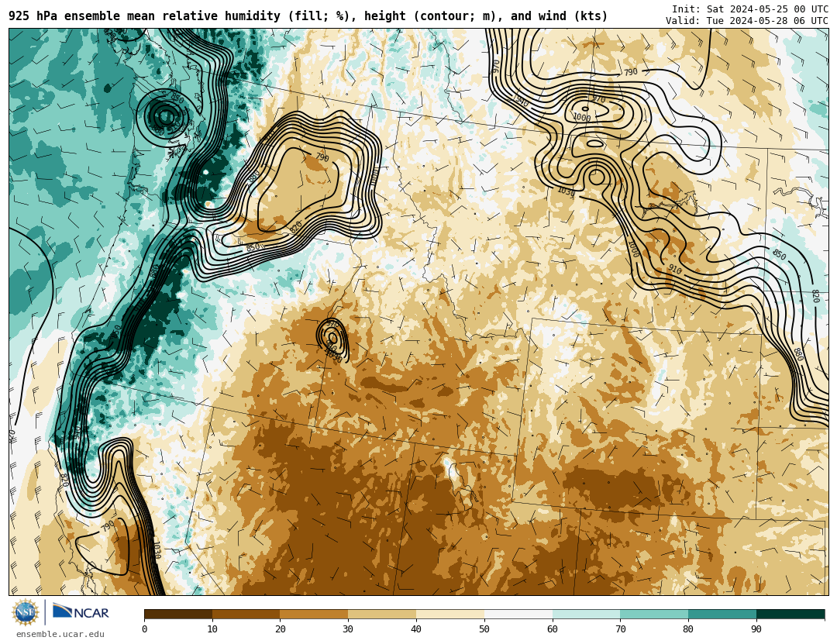Click the colorbar tick label 40
This screenshot has width=837, height=644.
(416, 629)
